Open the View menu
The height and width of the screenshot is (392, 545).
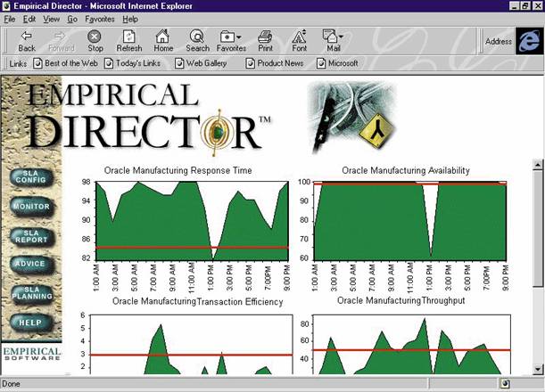[x=51, y=20]
